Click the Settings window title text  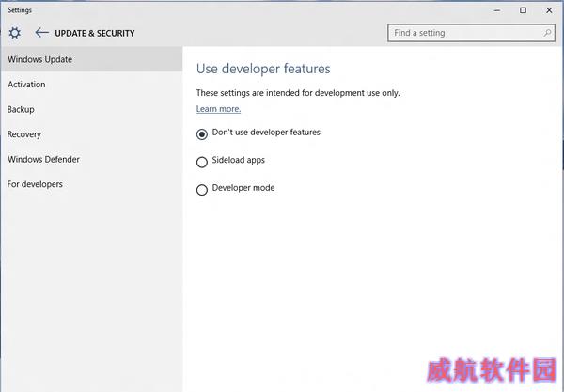pyautogui.click(x=20, y=10)
